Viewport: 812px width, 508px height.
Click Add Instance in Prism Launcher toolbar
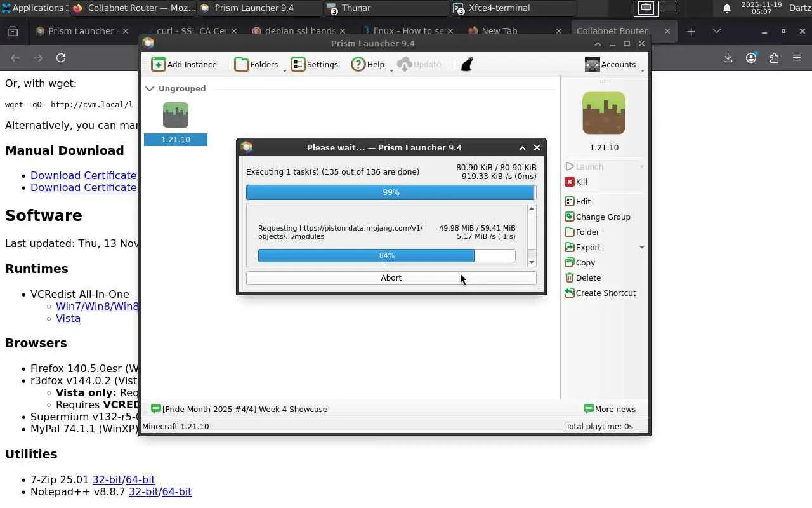click(x=184, y=64)
